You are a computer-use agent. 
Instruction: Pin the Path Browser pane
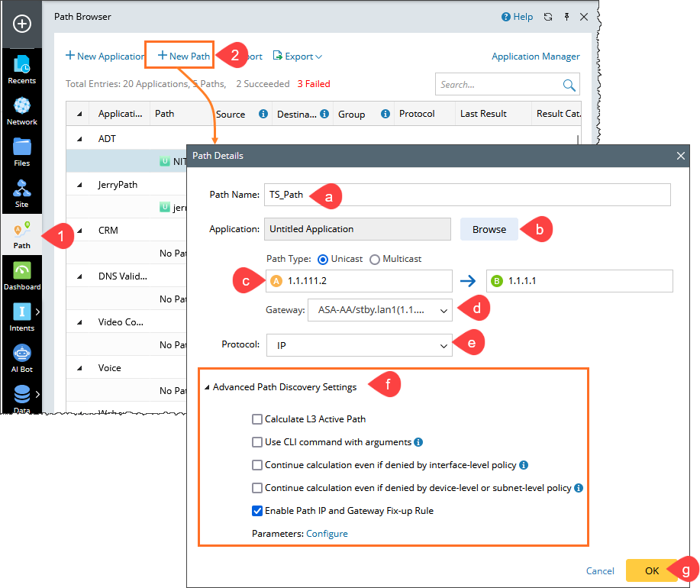566,17
